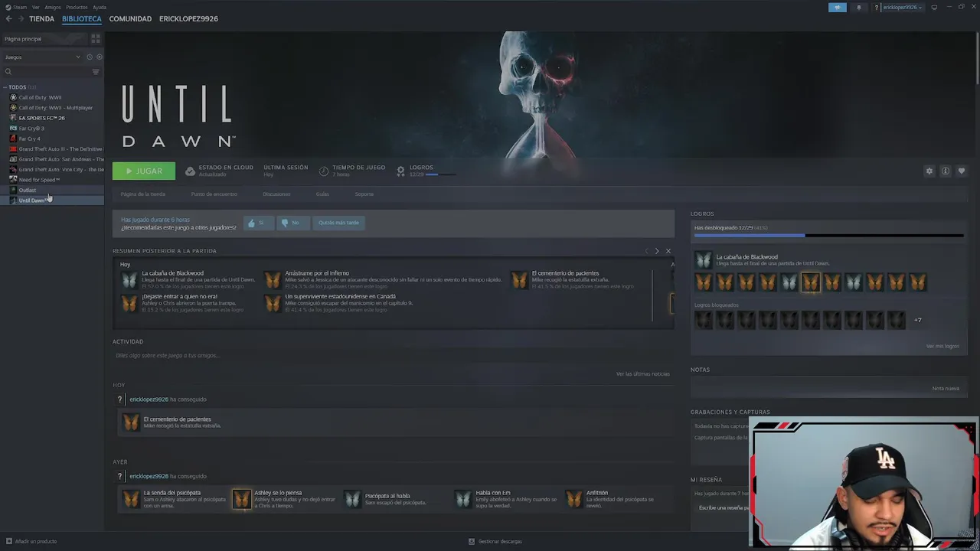The height and width of the screenshot is (551, 980).
Task: Collapse the TODOS games category
Action: (5, 87)
